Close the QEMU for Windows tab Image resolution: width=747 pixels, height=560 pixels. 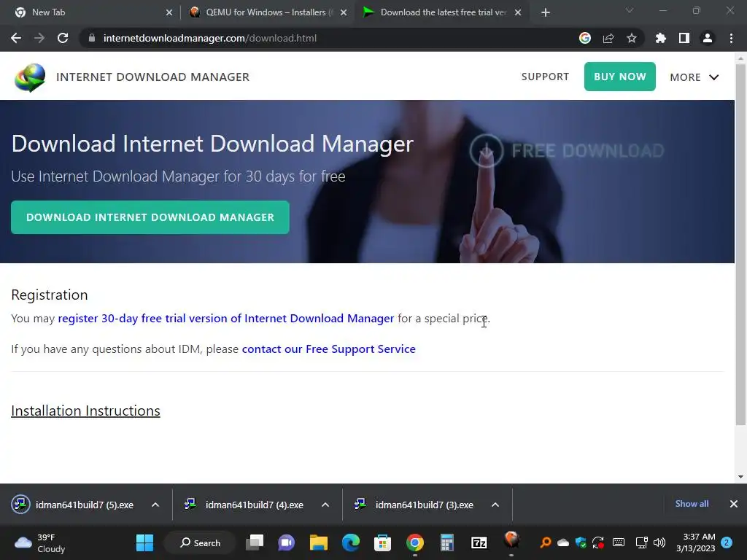pos(344,12)
